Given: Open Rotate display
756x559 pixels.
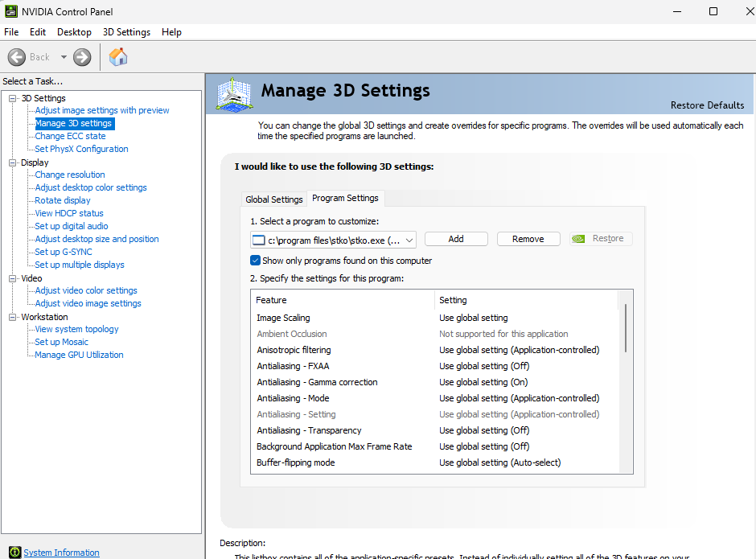Looking at the screenshot, I should click(63, 200).
